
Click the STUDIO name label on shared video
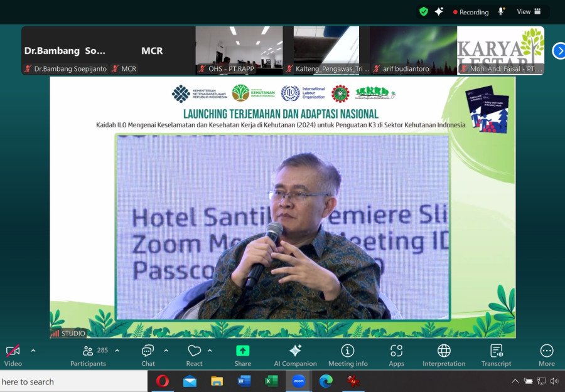click(x=68, y=333)
